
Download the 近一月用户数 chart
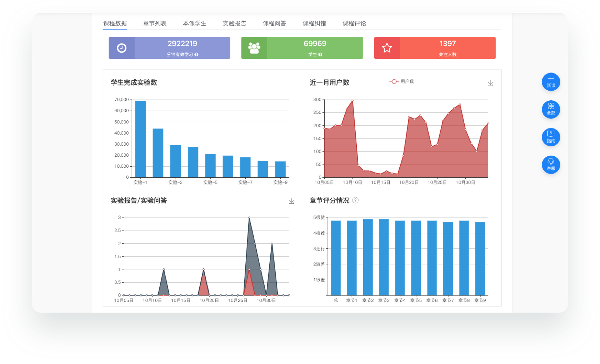click(490, 83)
